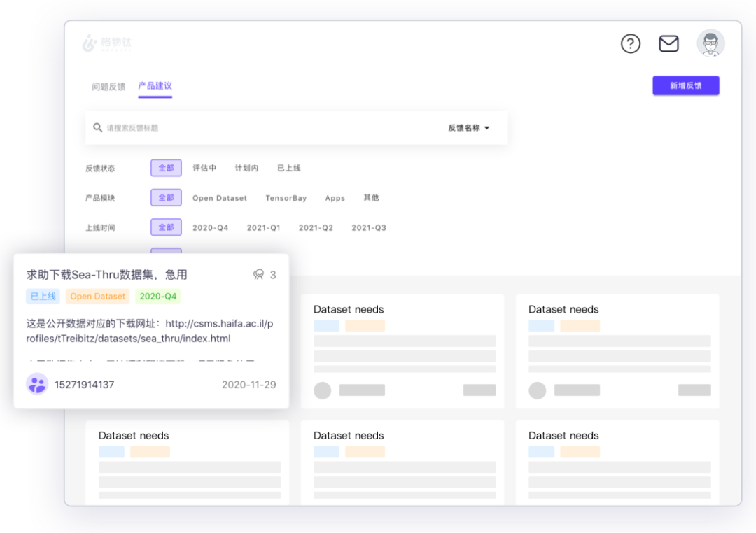Click the user avatar beside 15271914137
This screenshot has height=533, width=756.
pos(37,384)
